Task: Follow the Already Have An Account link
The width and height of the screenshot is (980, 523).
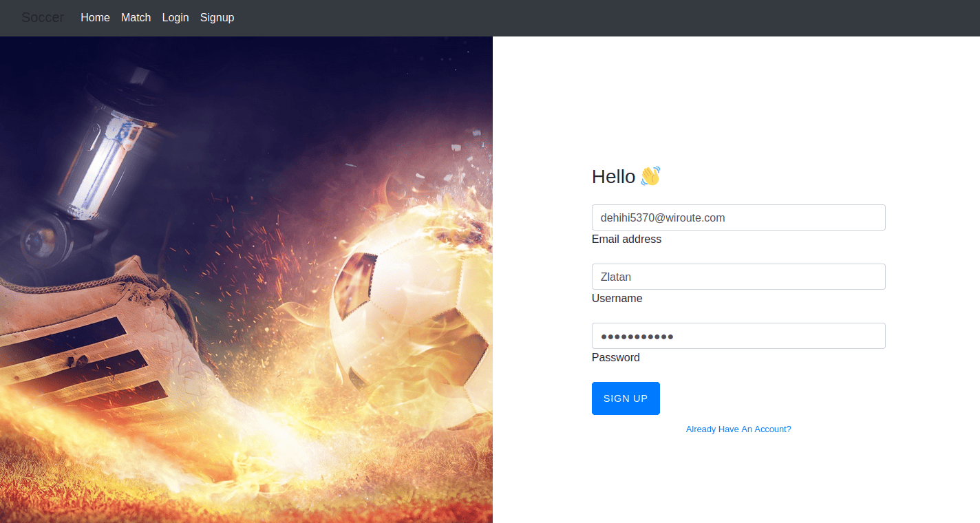Action: pos(738,429)
